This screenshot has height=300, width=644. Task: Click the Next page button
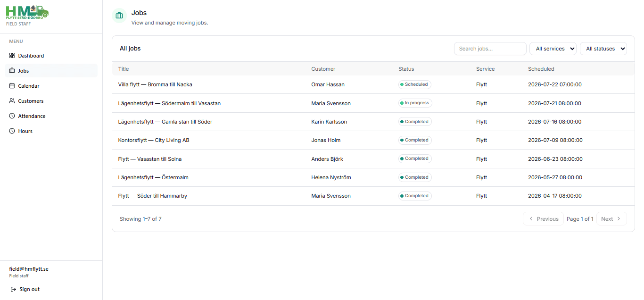pos(611,219)
